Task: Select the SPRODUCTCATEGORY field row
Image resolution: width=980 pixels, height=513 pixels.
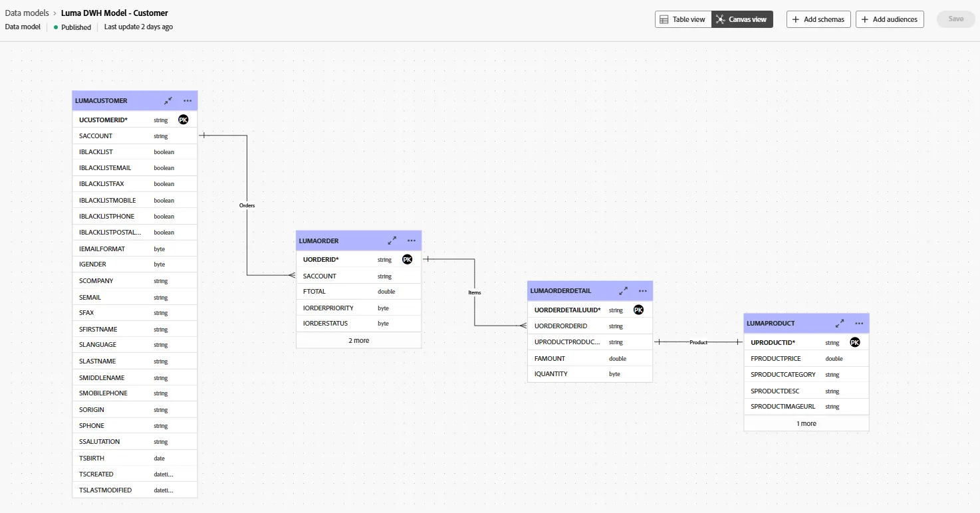Action: [x=806, y=375]
